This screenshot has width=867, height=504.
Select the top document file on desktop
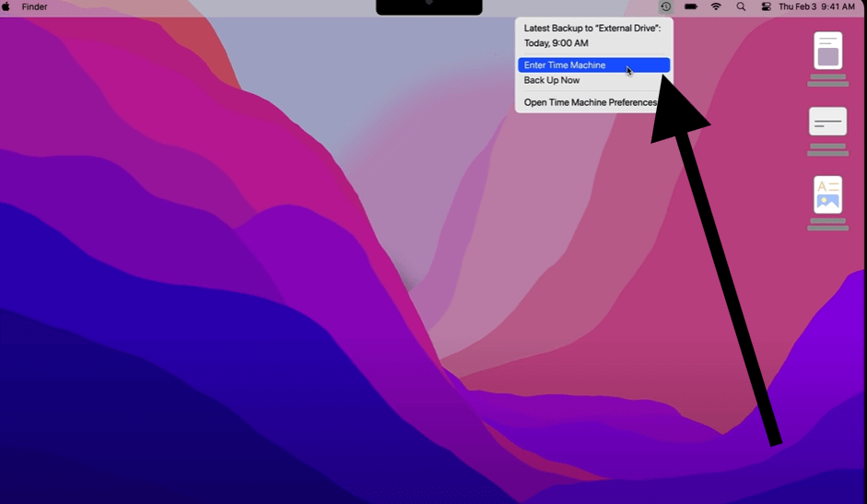[827, 51]
